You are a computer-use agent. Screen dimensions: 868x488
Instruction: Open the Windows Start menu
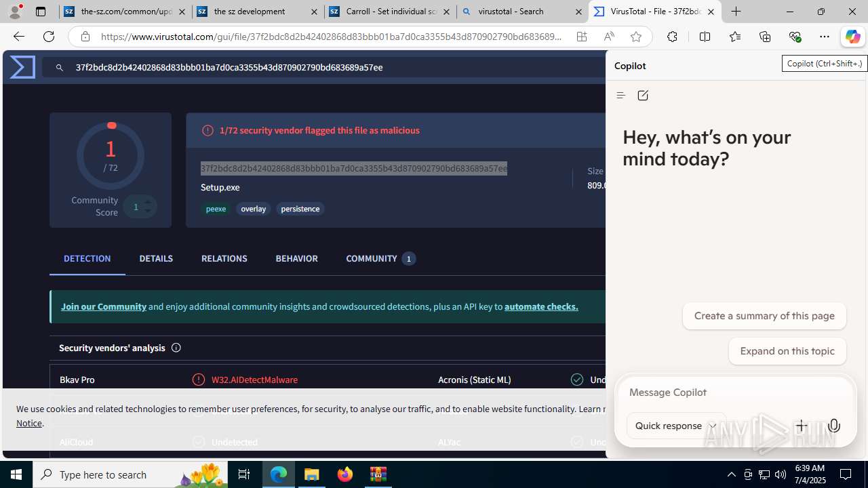click(16, 474)
